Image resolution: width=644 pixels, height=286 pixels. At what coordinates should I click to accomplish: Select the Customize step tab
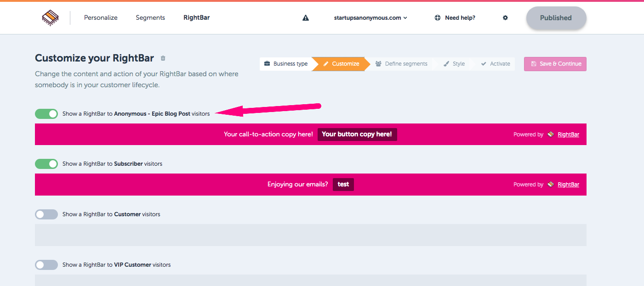[x=341, y=64]
